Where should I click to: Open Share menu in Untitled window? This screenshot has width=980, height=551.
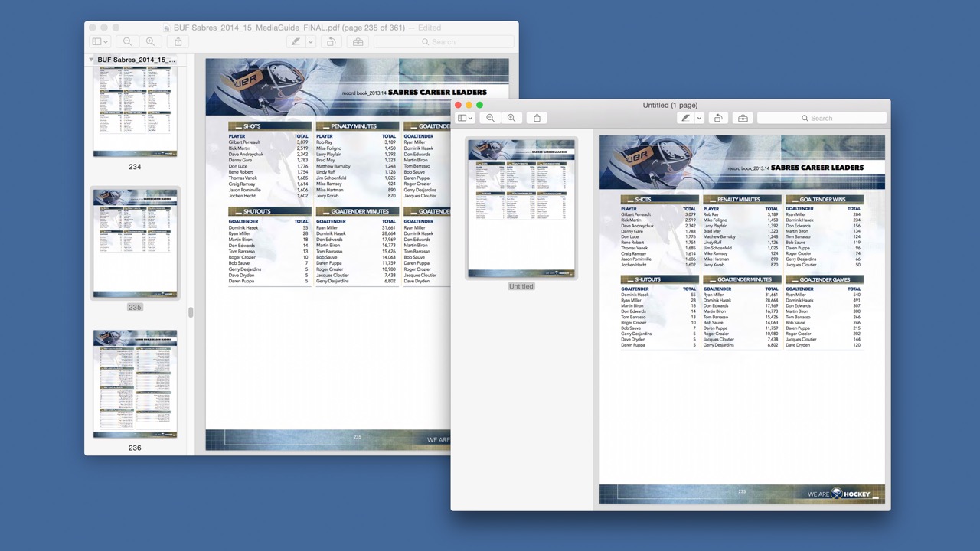point(537,118)
